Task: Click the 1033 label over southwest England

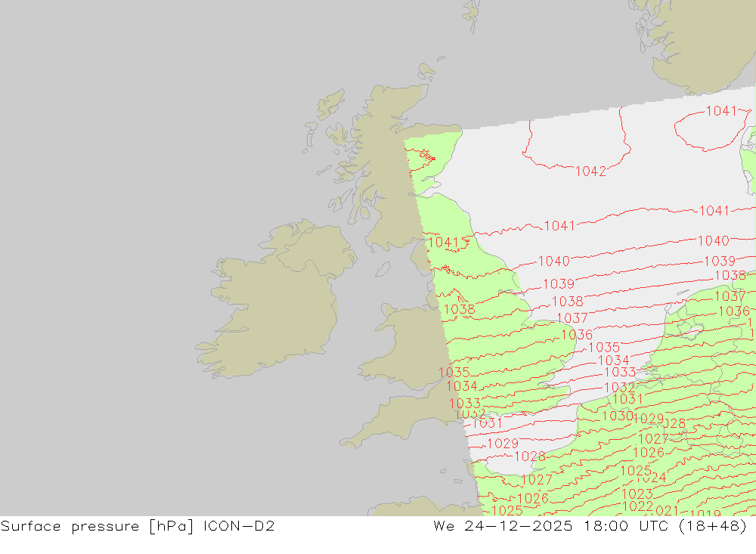Action: coord(465,404)
